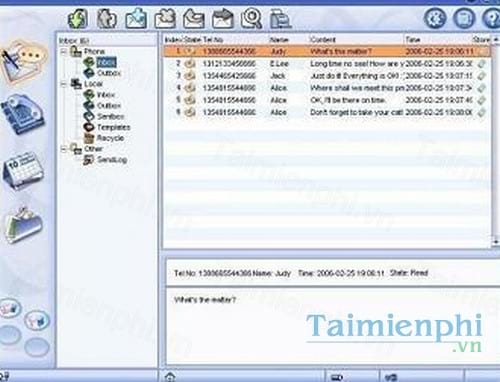Click the new message envelope with star icon
Screen dimensions: 500x382
click(x=136, y=18)
